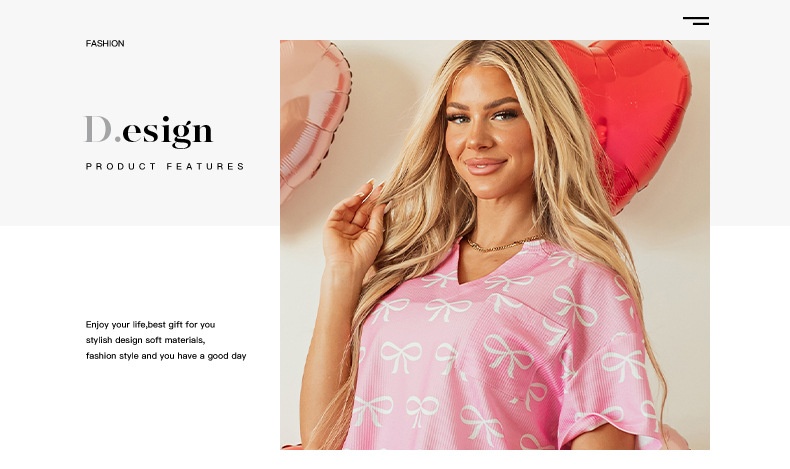Click the "stylish design soft materials" line

(145, 340)
